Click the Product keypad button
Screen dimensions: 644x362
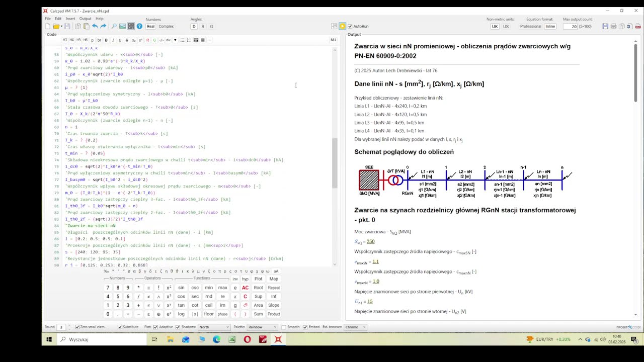tap(274, 314)
